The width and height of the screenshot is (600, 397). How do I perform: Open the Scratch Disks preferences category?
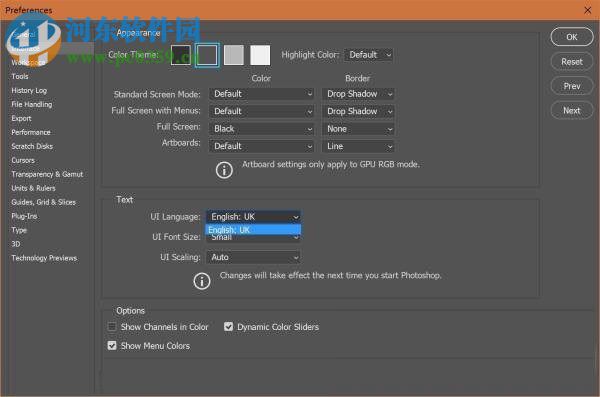point(32,146)
